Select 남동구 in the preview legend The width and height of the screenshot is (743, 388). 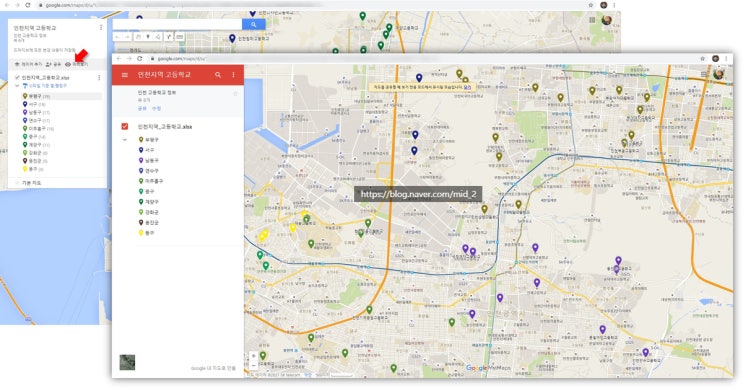click(149, 161)
